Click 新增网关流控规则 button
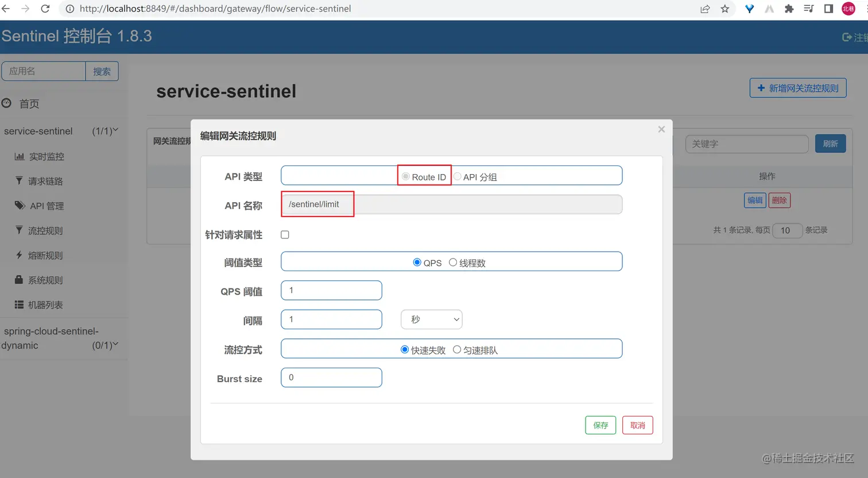This screenshot has width=868, height=478. (x=798, y=88)
